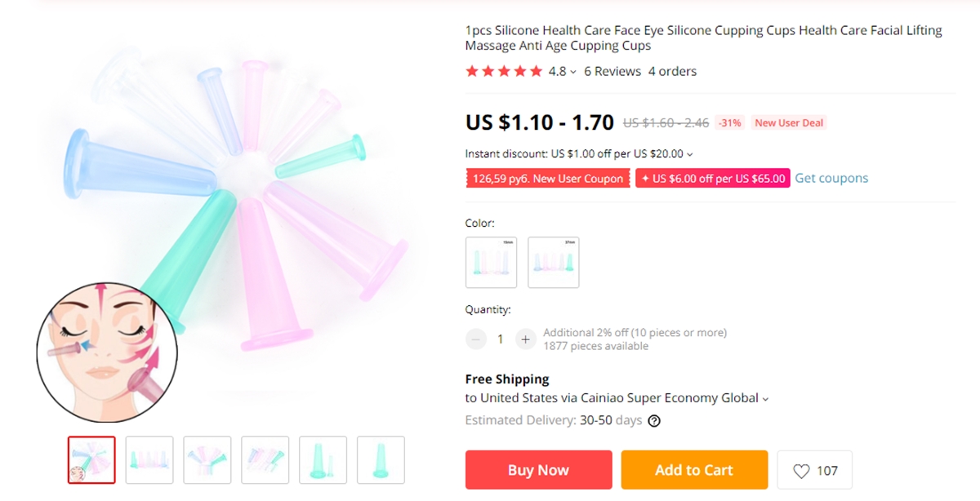This screenshot has height=501, width=980.
Task: Click the Get coupons link
Action: [x=831, y=179]
